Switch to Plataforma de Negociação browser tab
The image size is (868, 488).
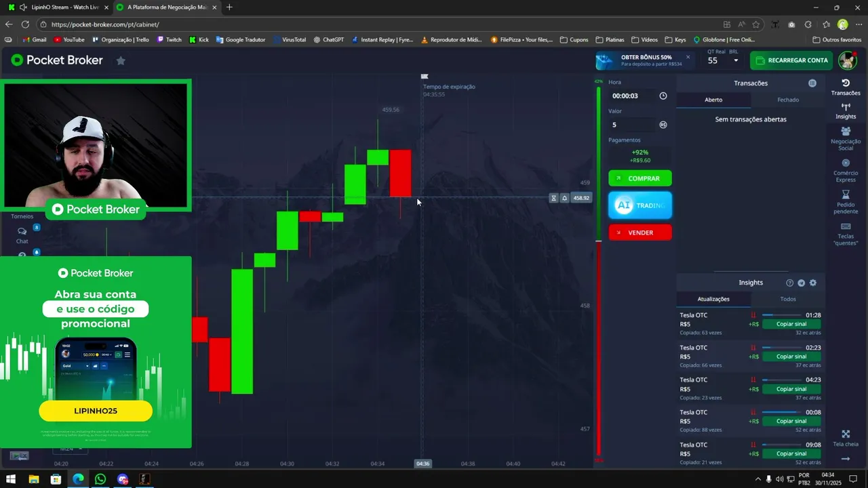(x=165, y=7)
